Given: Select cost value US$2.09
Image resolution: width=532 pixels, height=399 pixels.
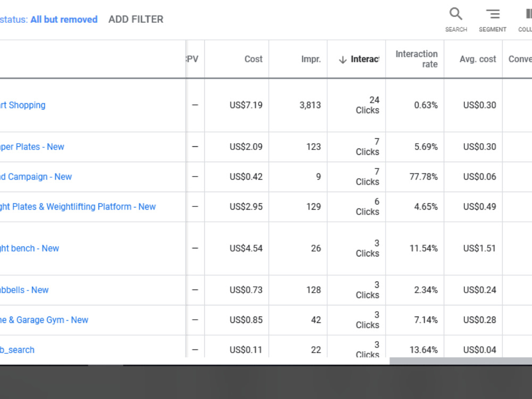Looking at the screenshot, I should pos(246,147).
